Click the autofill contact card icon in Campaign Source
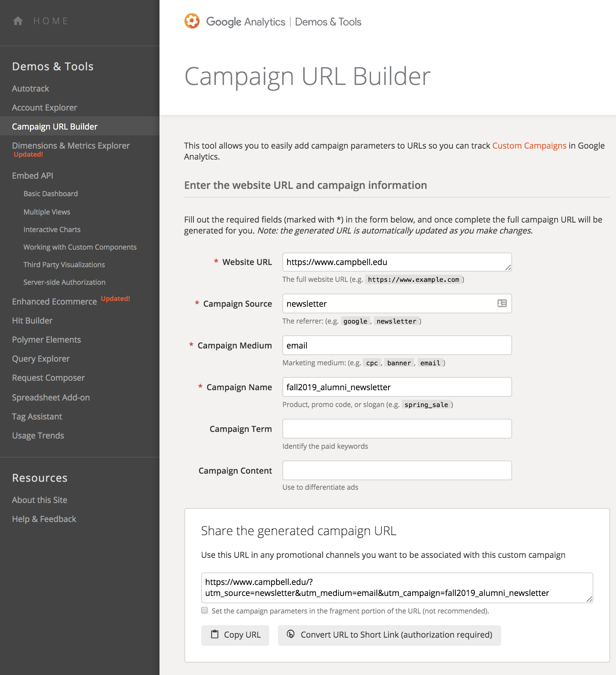The image size is (616, 675). click(502, 303)
